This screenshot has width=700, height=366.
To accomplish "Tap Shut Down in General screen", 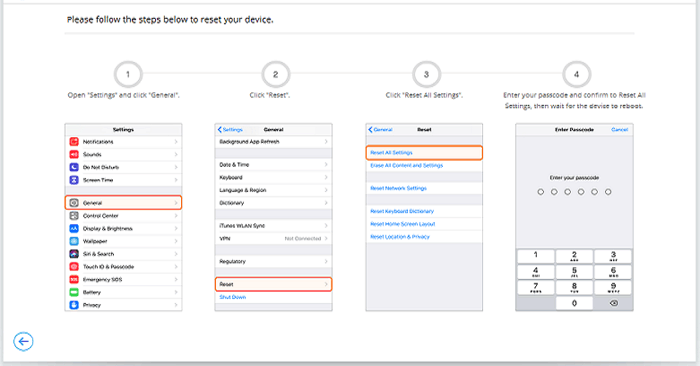I will click(233, 297).
